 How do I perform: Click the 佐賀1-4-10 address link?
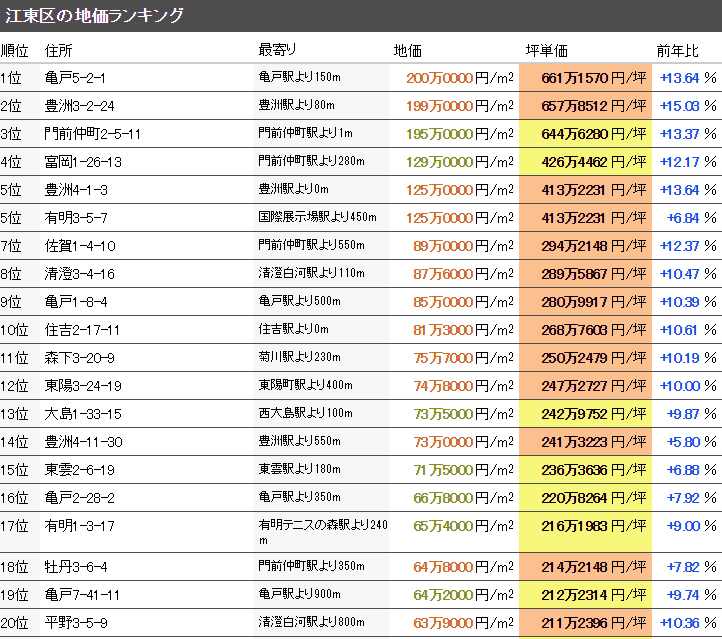click(80, 246)
